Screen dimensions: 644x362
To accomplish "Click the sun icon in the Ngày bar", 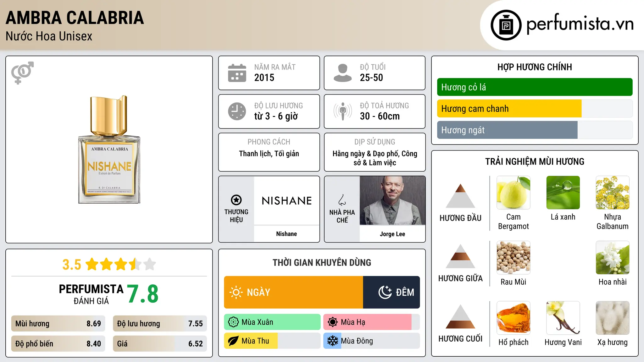I will pyautogui.click(x=236, y=292).
